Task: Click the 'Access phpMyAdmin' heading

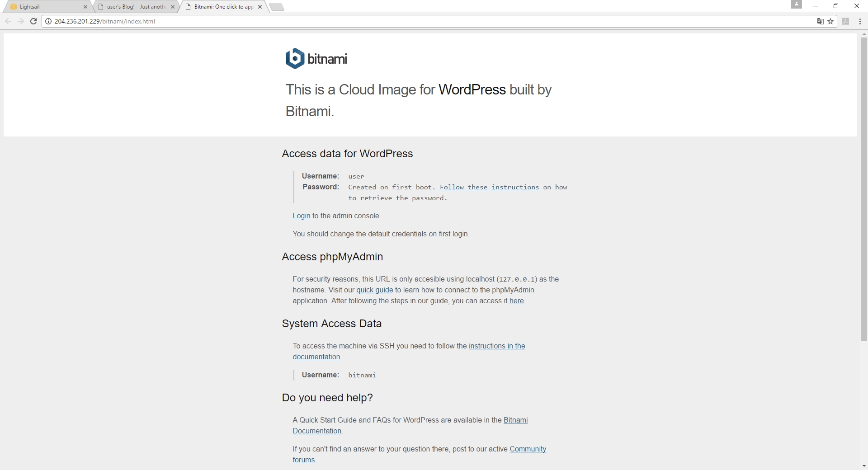Action: 332,257
